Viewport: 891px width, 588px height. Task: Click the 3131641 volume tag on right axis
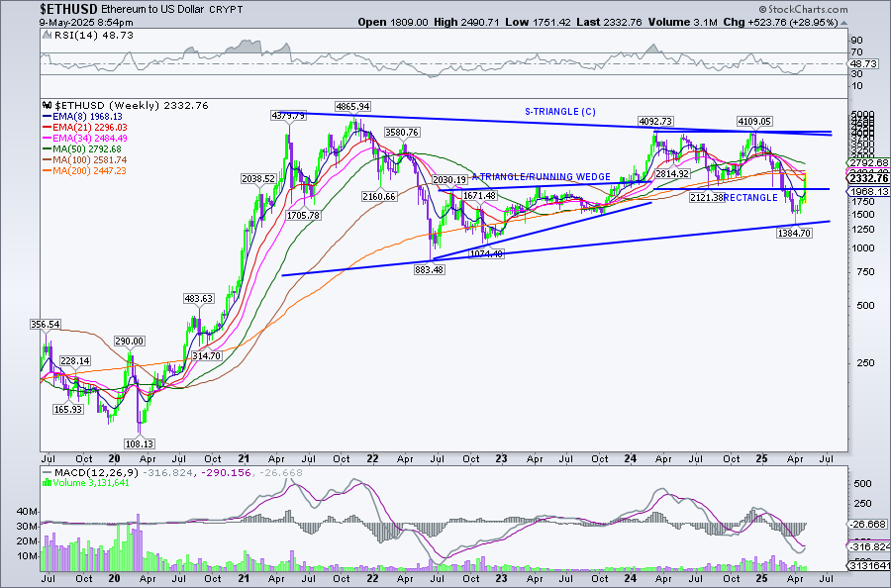pyautogui.click(x=869, y=566)
